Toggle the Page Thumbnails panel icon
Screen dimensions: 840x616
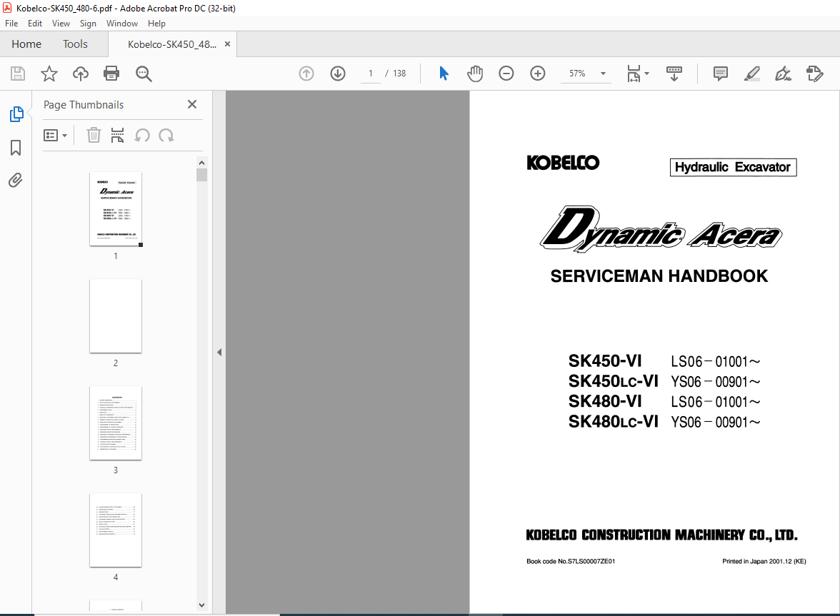[x=16, y=114]
